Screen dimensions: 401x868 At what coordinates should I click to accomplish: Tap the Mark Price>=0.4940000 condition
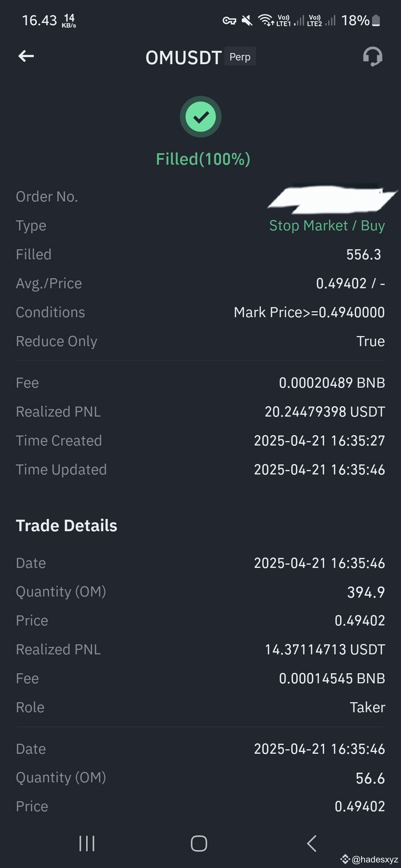309,312
